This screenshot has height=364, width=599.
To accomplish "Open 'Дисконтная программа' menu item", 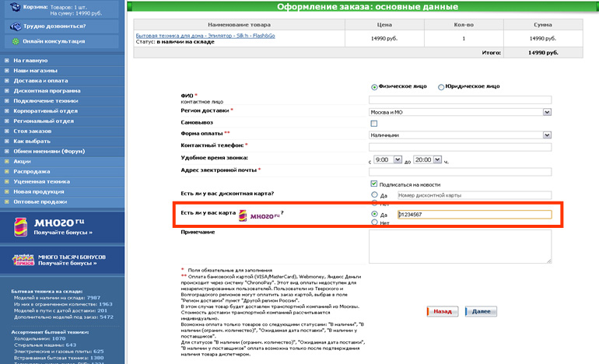I will pyautogui.click(x=47, y=91).
